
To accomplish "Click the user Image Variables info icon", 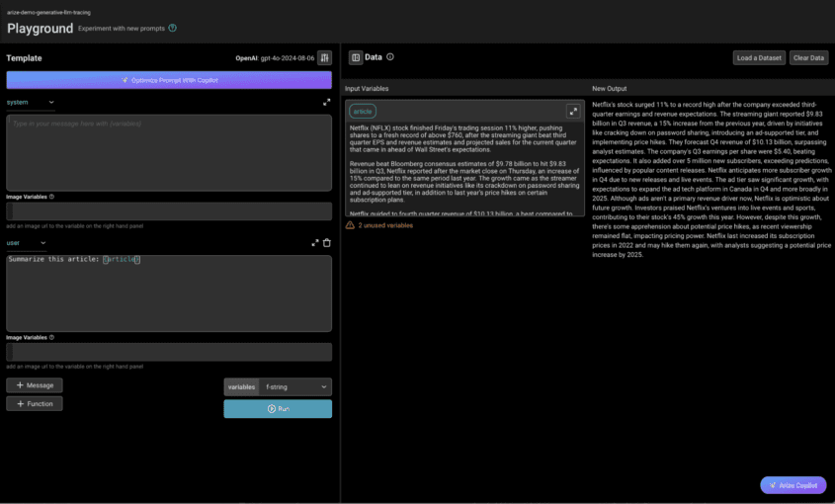I will (51, 337).
